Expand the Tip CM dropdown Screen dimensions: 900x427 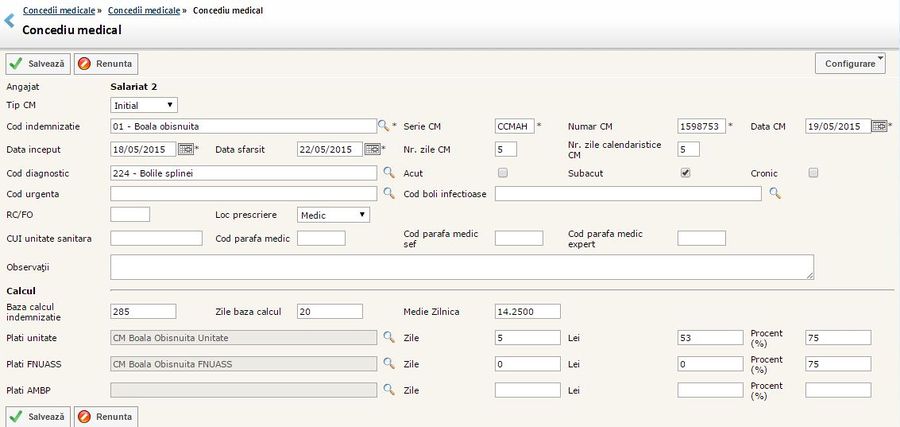tap(144, 105)
